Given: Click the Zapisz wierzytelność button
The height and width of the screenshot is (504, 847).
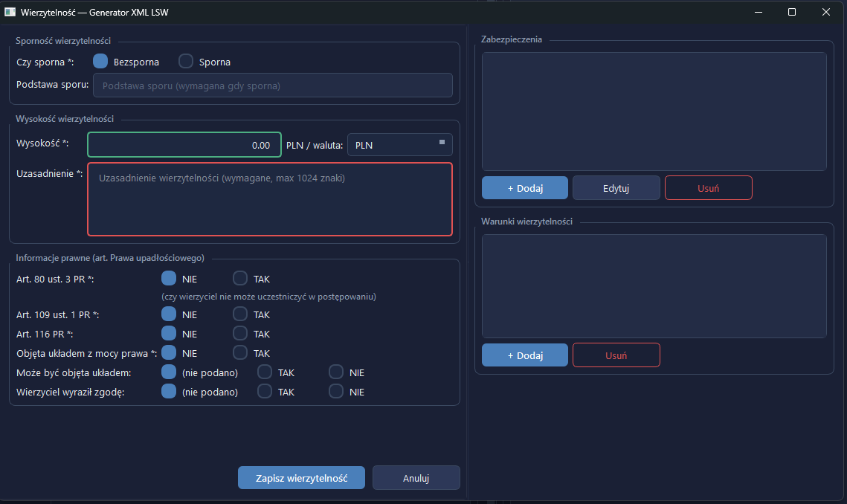Looking at the screenshot, I should (x=301, y=478).
